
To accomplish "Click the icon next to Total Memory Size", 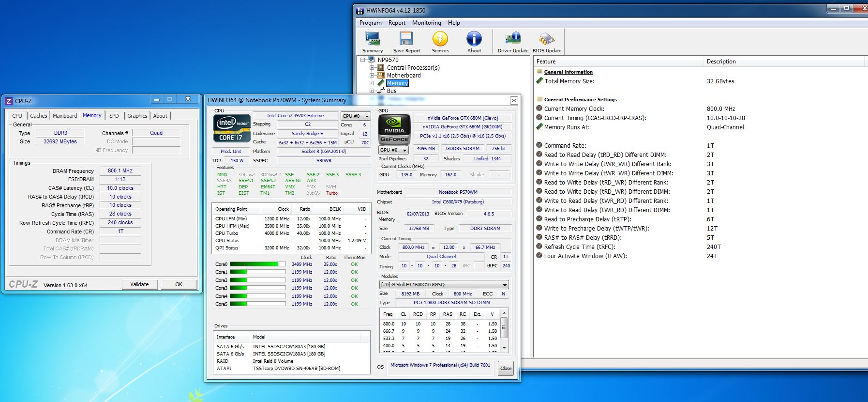I will 539,81.
